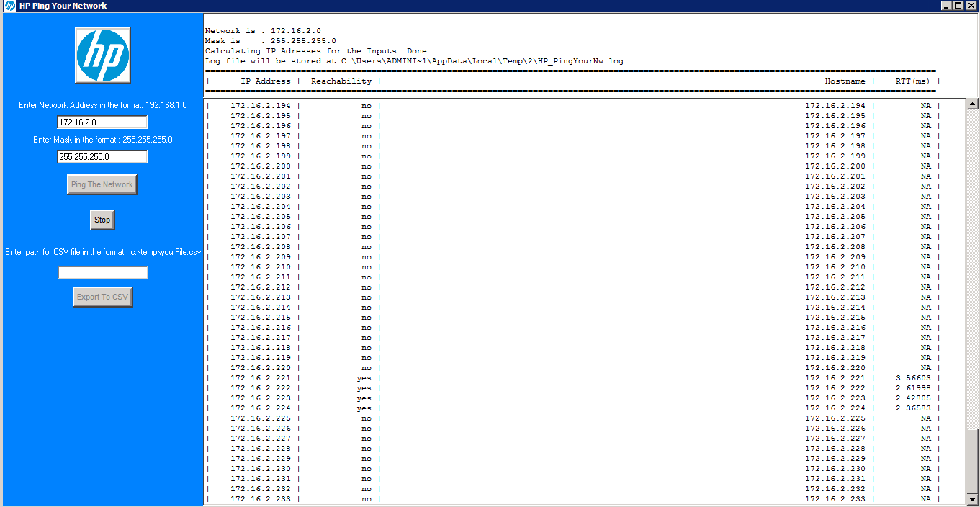Click the 'Enter Mask in the format' label

point(102,140)
